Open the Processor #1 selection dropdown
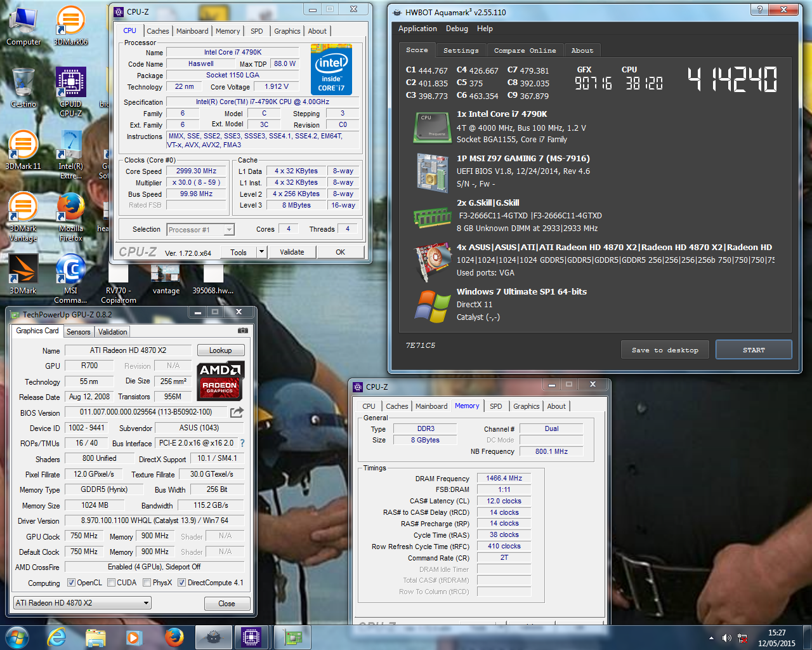This screenshot has width=812, height=650. (x=200, y=230)
